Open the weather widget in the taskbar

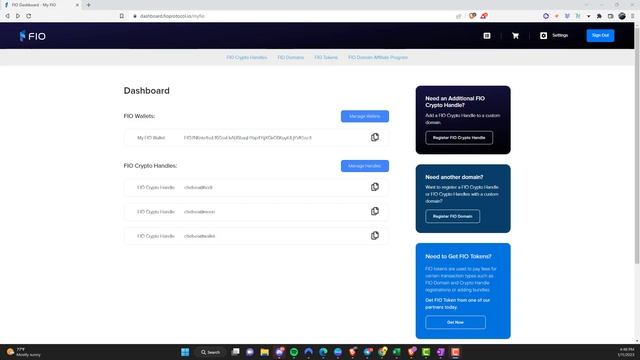point(24,352)
